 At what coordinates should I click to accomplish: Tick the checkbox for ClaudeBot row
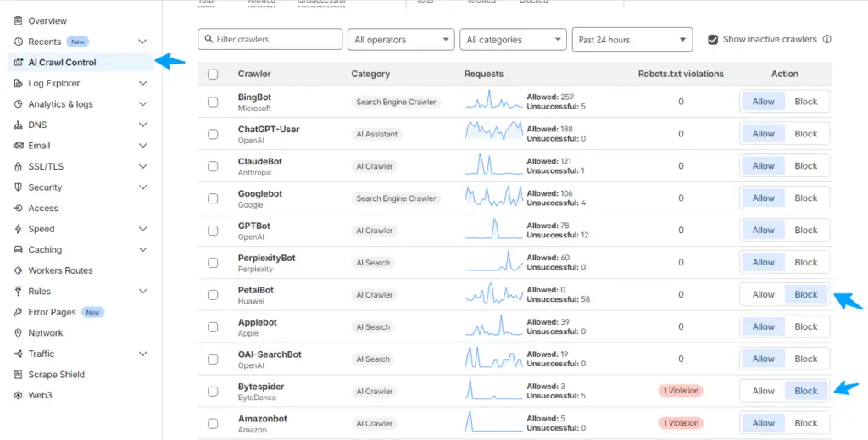point(213,166)
